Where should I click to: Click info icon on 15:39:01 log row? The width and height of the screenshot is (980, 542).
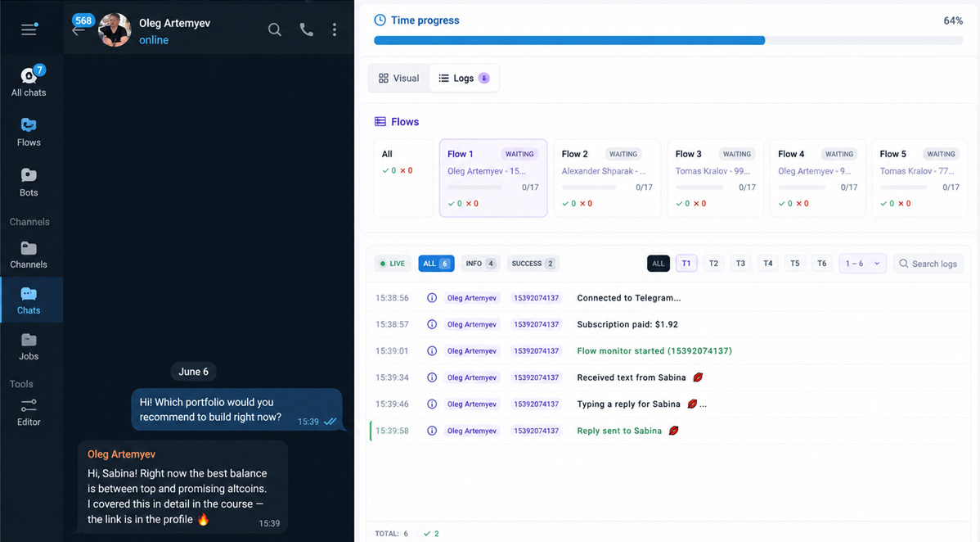432,351
